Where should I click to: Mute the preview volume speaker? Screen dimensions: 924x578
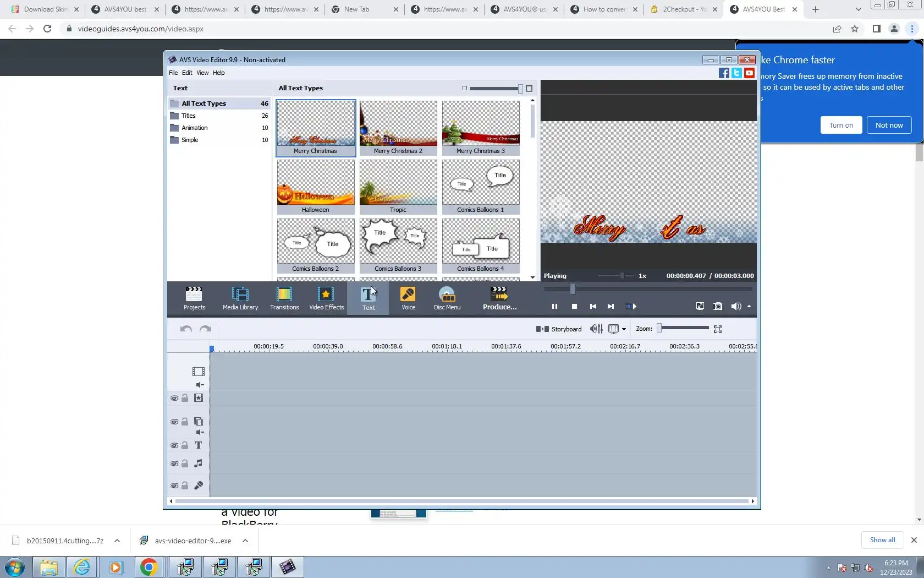point(736,307)
